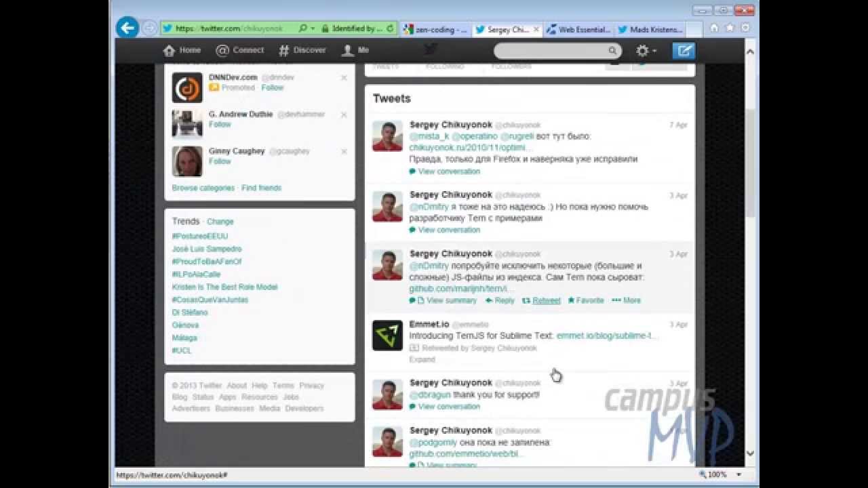The width and height of the screenshot is (868, 488).
Task: Dismiss DNNDev.com suggestion
Action: point(344,78)
